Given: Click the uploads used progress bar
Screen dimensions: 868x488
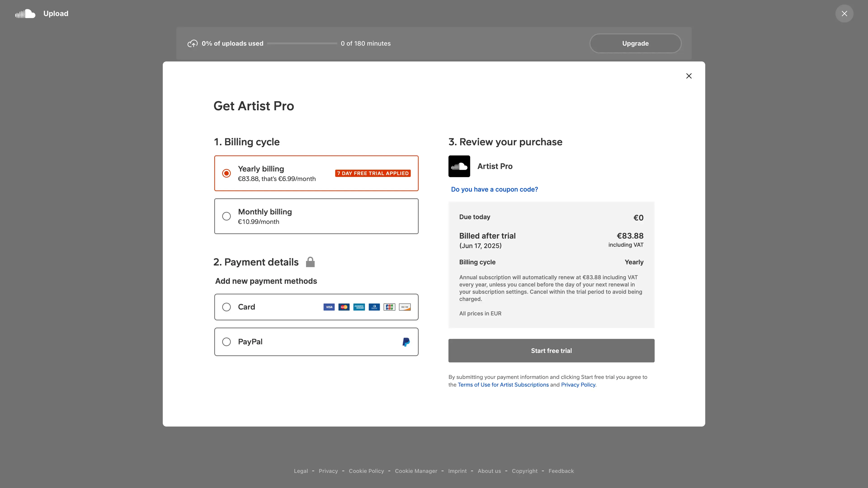Looking at the screenshot, I should 302,43.
